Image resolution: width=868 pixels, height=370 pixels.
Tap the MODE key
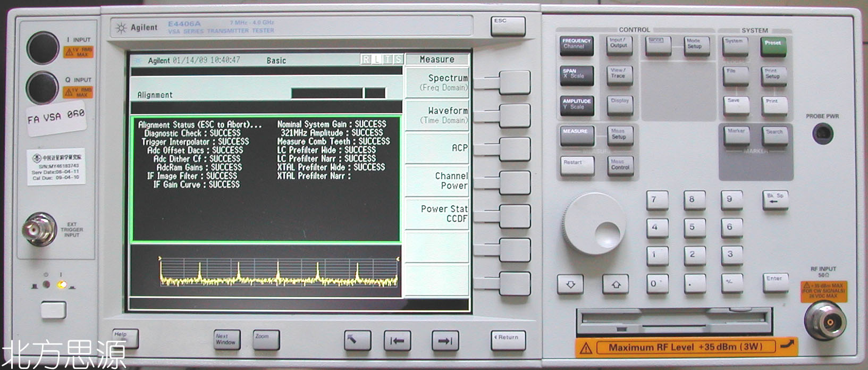tap(658, 46)
